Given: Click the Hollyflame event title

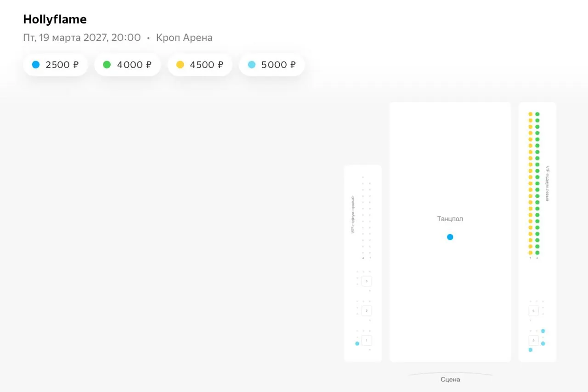Looking at the screenshot, I should coord(55,19).
